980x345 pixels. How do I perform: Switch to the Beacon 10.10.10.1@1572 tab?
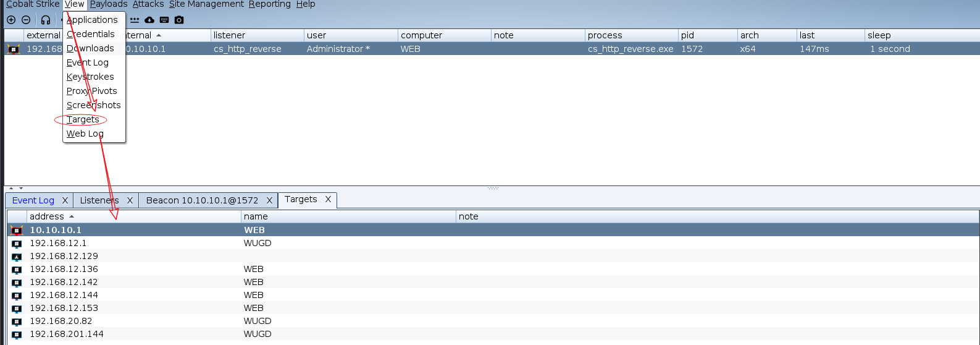pyautogui.click(x=202, y=200)
